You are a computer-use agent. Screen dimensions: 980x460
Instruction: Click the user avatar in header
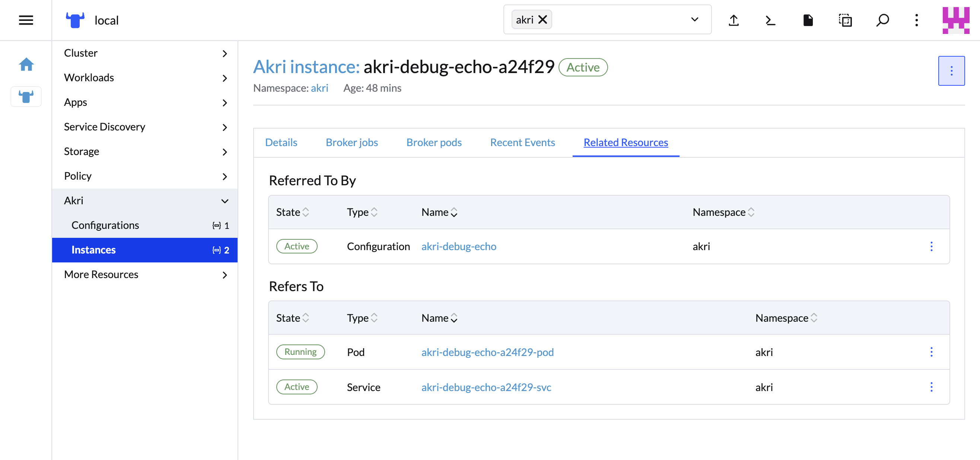tap(955, 20)
